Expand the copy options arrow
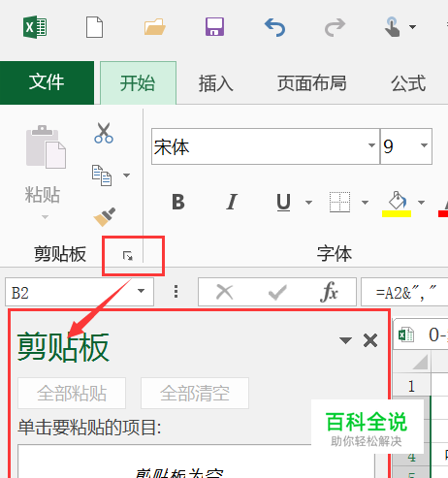Screen dimensions: 448x478 [126, 175]
